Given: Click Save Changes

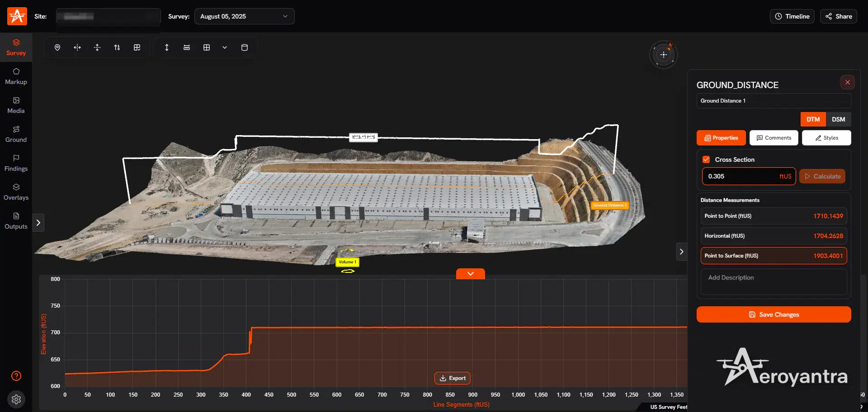Looking at the screenshot, I should (x=774, y=314).
